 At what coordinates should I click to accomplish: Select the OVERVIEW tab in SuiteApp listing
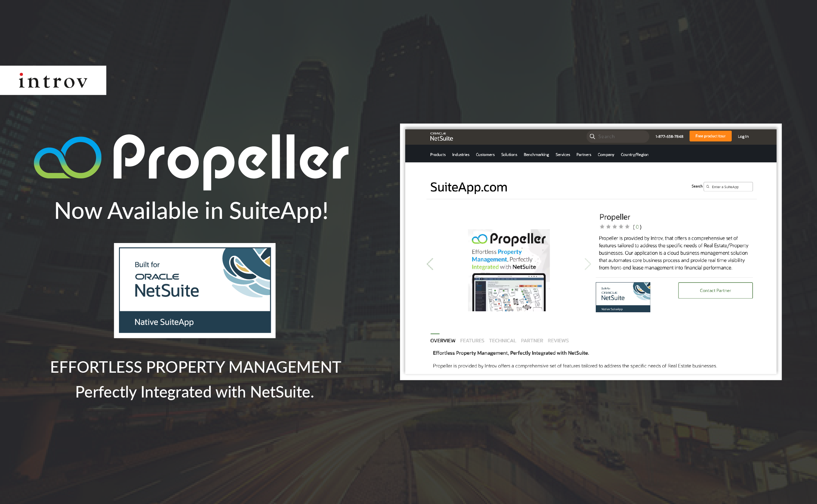441,340
